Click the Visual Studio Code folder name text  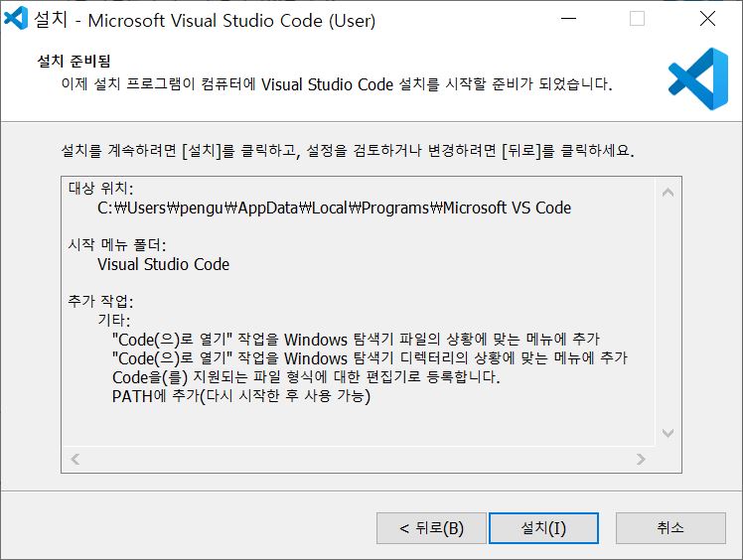click(164, 264)
